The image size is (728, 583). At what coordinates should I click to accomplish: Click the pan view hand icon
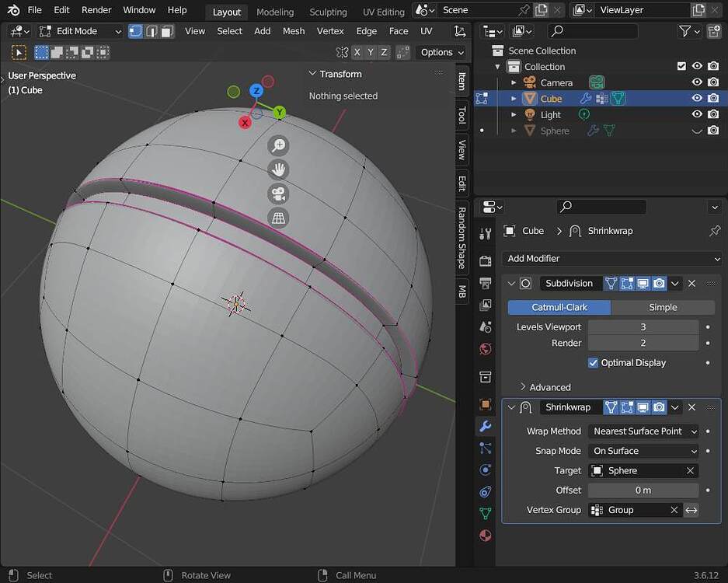click(278, 169)
